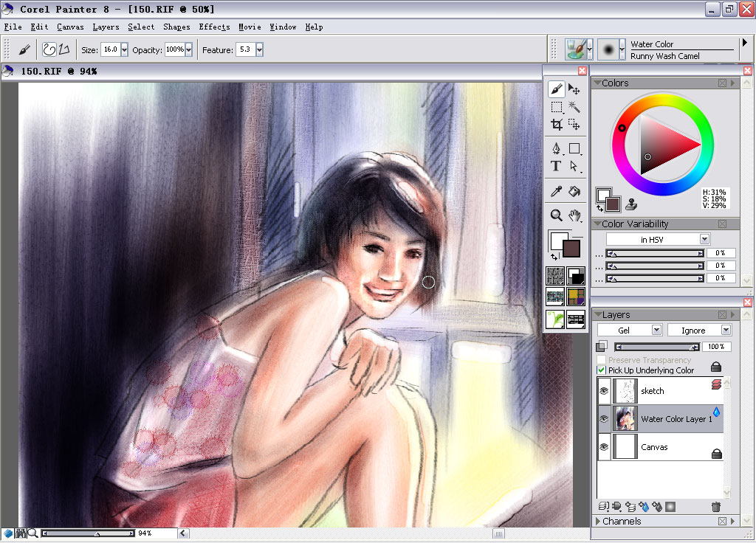Image resolution: width=756 pixels, height=543 pixels.
Task: Collapse the Colors palette
Action: click(597, 83)
